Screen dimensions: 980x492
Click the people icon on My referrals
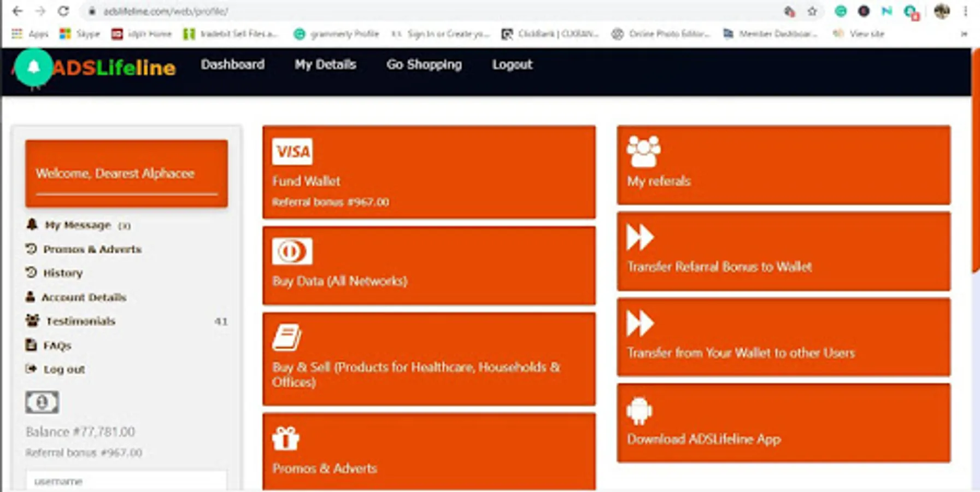[x=643, y=151]
